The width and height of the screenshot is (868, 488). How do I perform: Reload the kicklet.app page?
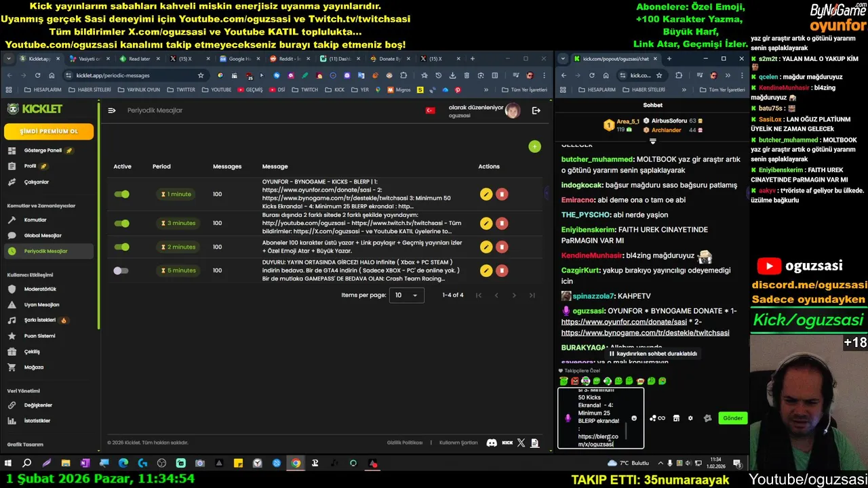tap(38, 75)
